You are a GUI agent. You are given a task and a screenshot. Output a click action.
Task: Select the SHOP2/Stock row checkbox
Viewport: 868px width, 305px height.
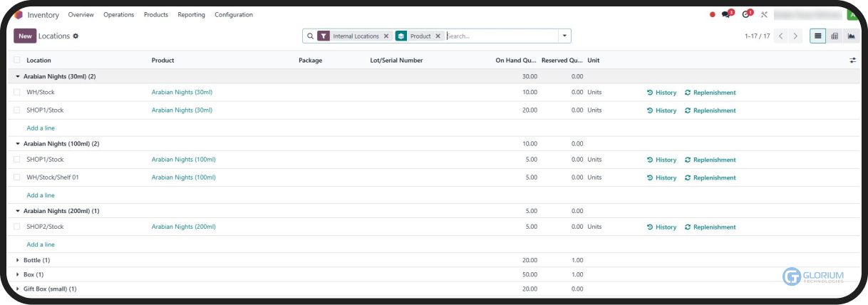pyautogui.click(x=17, y=227)
